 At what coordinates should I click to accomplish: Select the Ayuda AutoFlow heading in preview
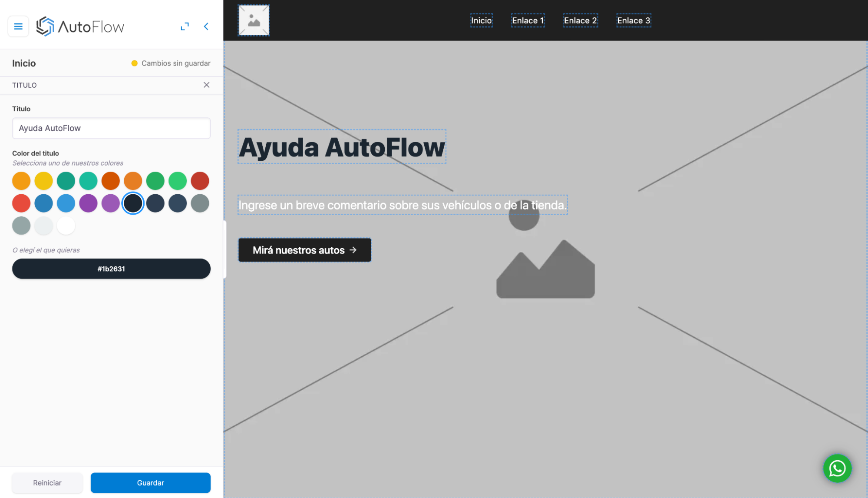342,147
